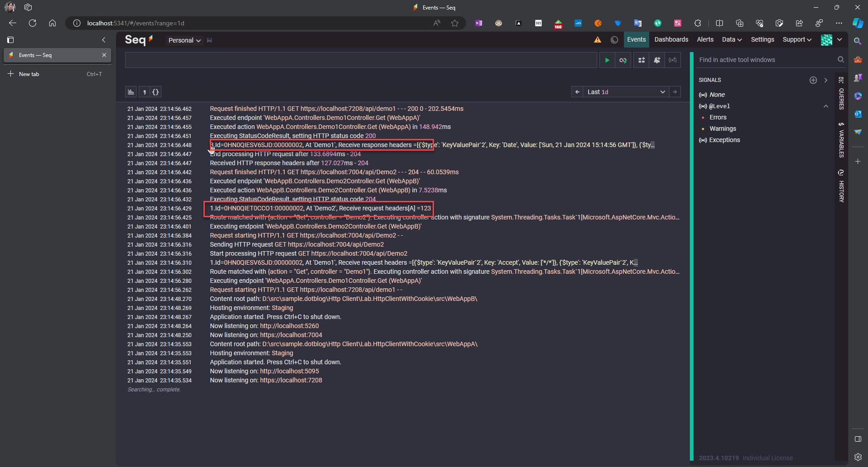Click the https://localhost:7208 link
Screen dimensions: 868x467
[x=291, y=381]
